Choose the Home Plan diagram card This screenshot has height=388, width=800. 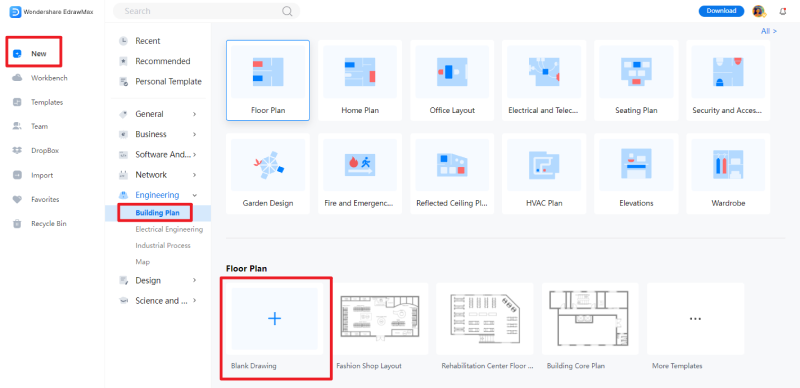(x=360, y=80)
